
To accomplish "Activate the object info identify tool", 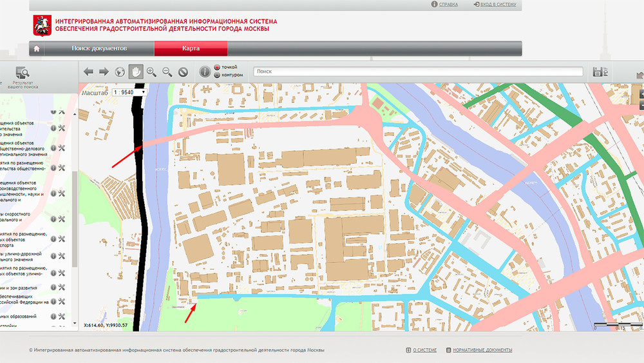I will [x=205, y=72].
